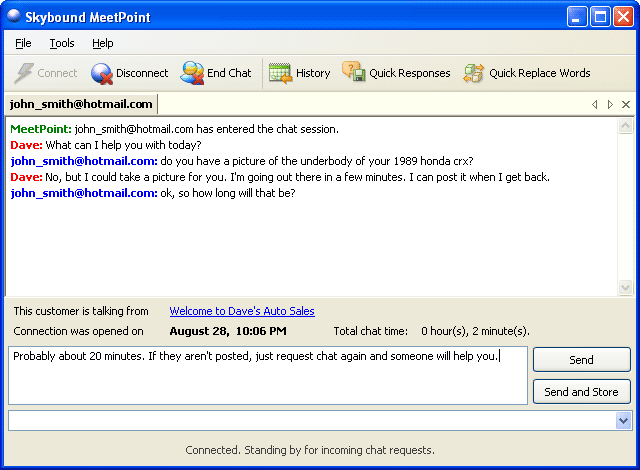Image resolution: width=640 pixels, height=470 pixels.
Task: Click the 'August 28, 10:06 PM' connection time
Action: 228,331
